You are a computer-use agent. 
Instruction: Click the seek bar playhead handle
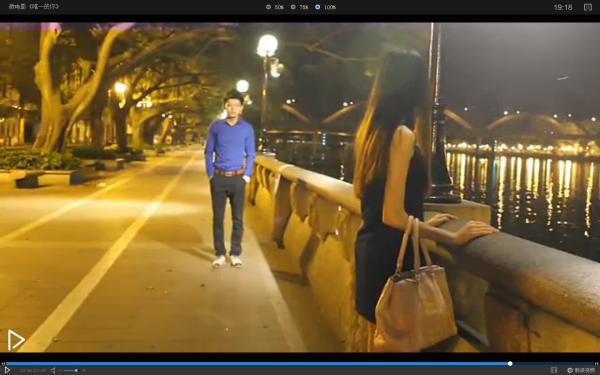click(510, 364)
